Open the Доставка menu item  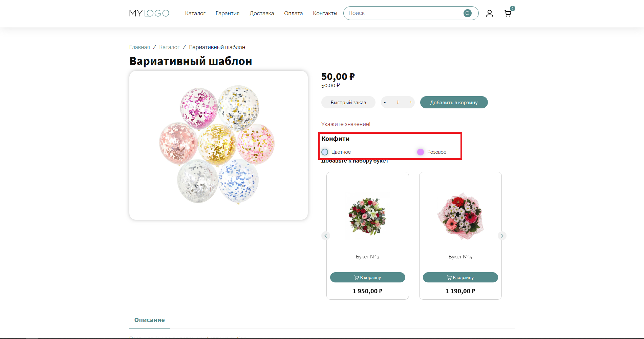(262, 13)
